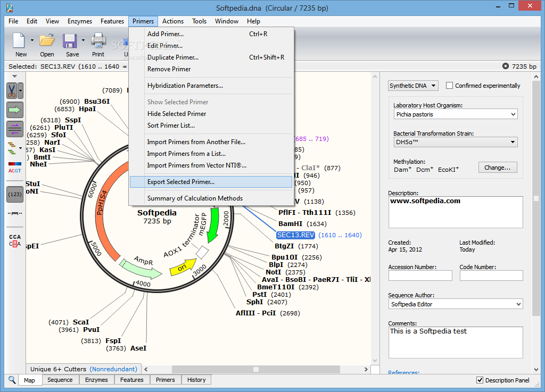Open the Features menu
The height and width of the screenshot is (392, 545).
point(112,21)
